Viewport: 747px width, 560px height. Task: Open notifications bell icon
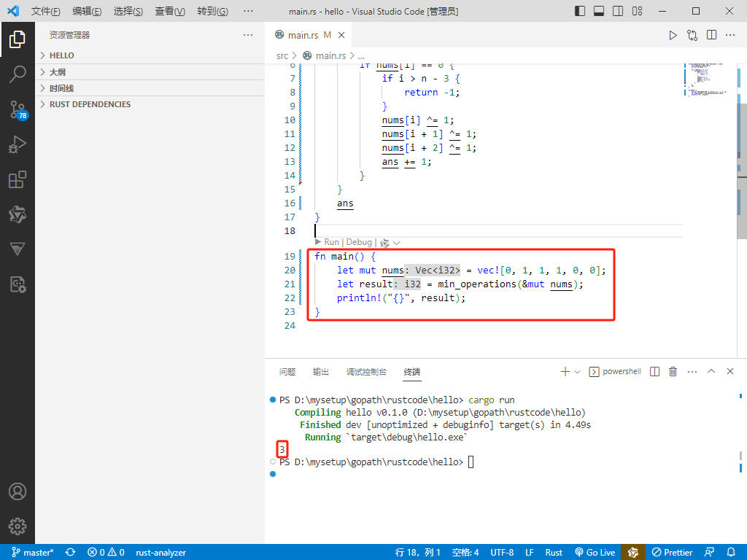[x=731, y=553]
